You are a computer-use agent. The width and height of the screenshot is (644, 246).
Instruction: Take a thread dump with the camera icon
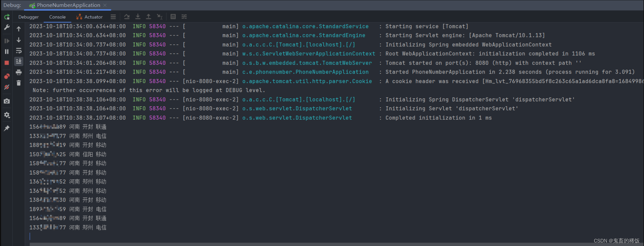pyautogui.click(x=7, y=101)
